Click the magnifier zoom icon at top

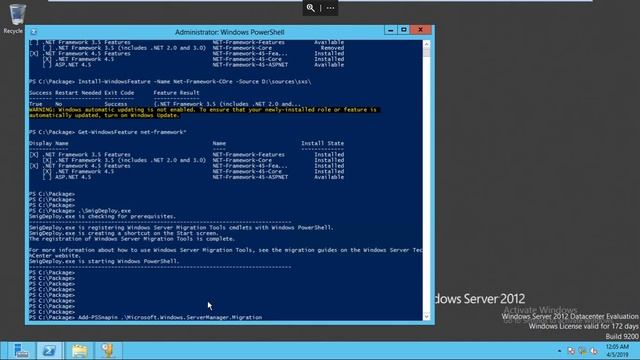click(x=311, y=8)
